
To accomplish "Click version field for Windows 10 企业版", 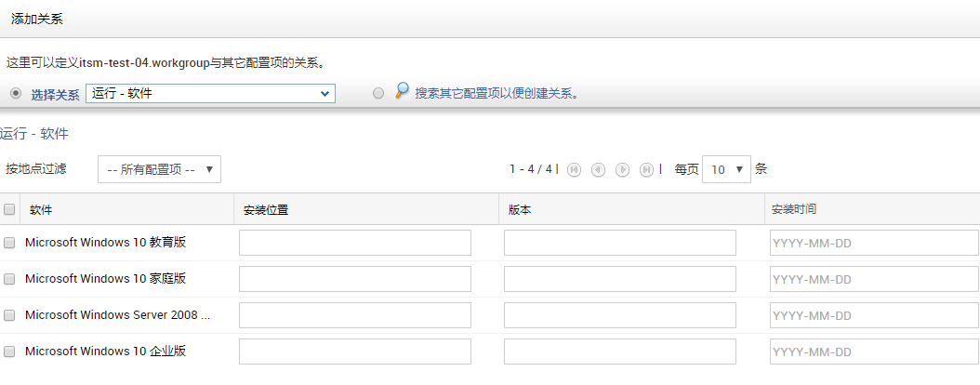I will point(620,352).
